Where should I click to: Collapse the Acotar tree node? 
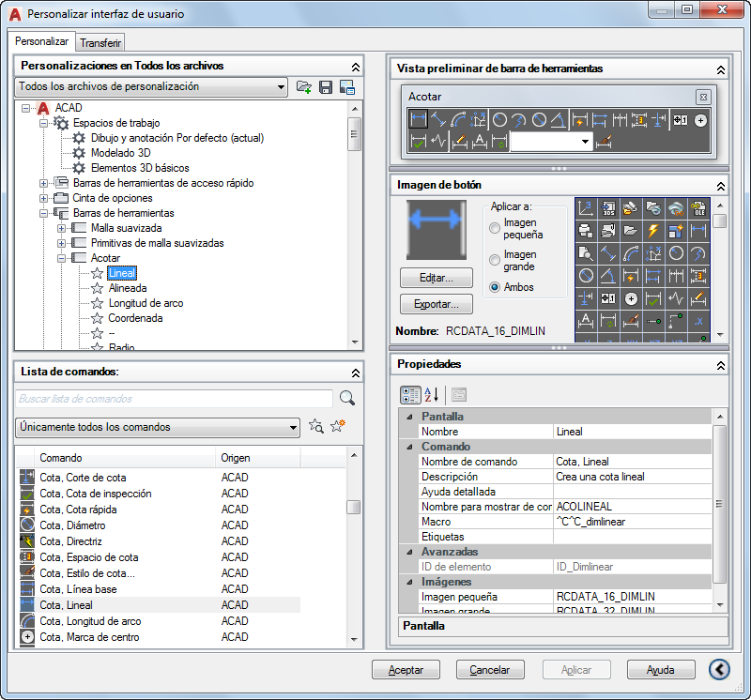coord(61,259)
